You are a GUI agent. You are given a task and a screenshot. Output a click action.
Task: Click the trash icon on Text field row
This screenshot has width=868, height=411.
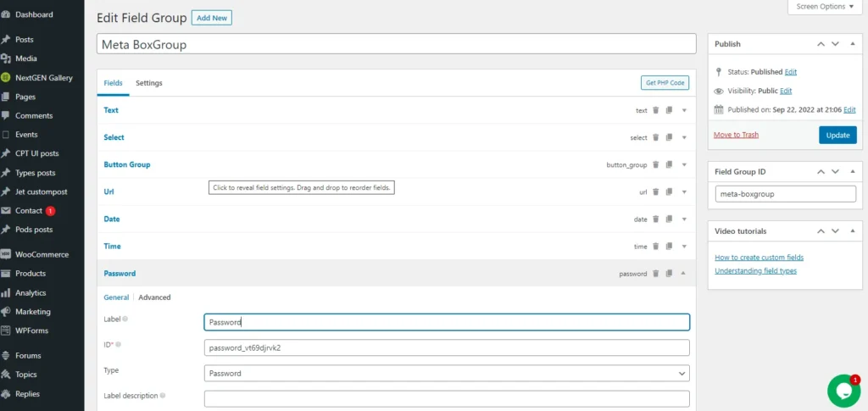[x=655, y=110]
